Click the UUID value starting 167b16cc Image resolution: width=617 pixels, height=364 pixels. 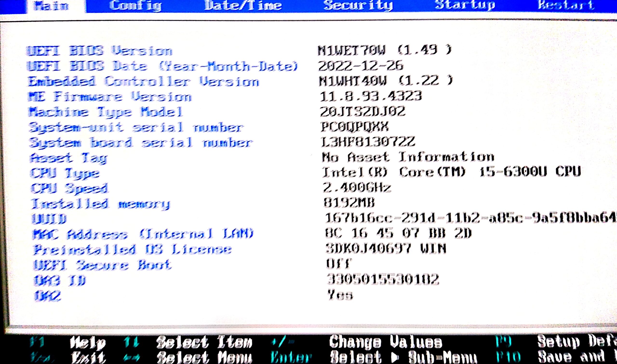(x=470, y=218)
